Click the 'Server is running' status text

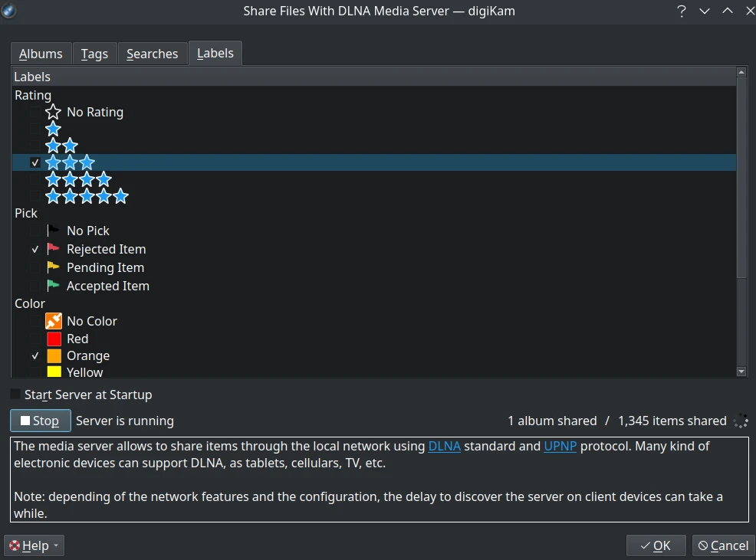tap(124, 421)
